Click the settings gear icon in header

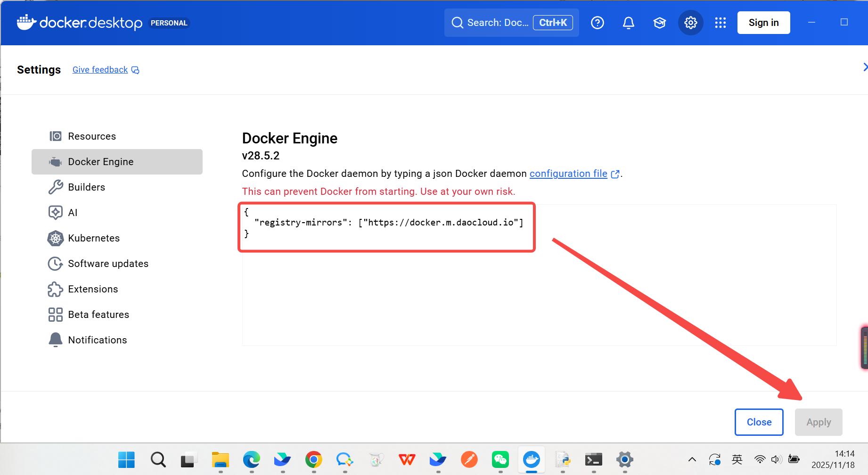tap(691, 23)
